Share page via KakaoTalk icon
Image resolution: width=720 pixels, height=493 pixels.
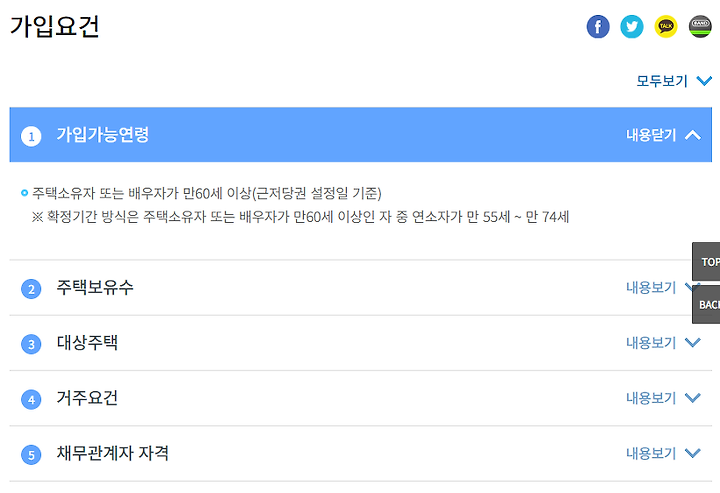666,27
